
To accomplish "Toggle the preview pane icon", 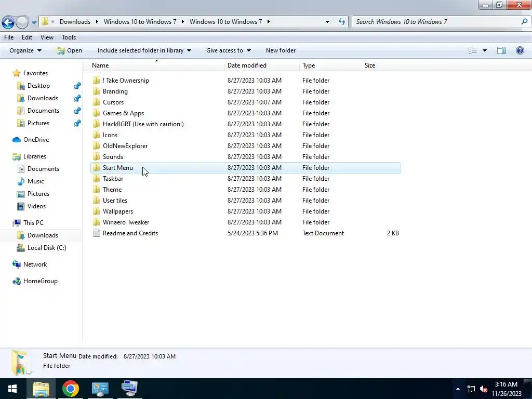I will point(501,50).
